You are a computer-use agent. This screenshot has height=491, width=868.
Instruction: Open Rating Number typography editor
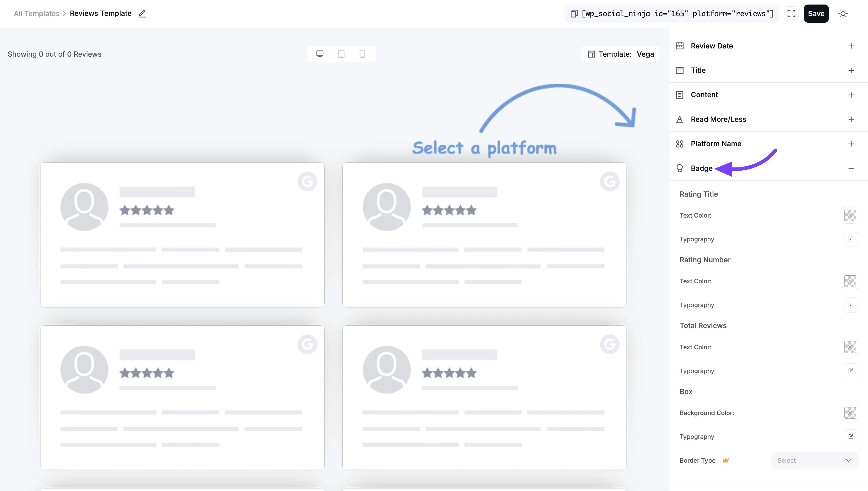tap(851, 305)
